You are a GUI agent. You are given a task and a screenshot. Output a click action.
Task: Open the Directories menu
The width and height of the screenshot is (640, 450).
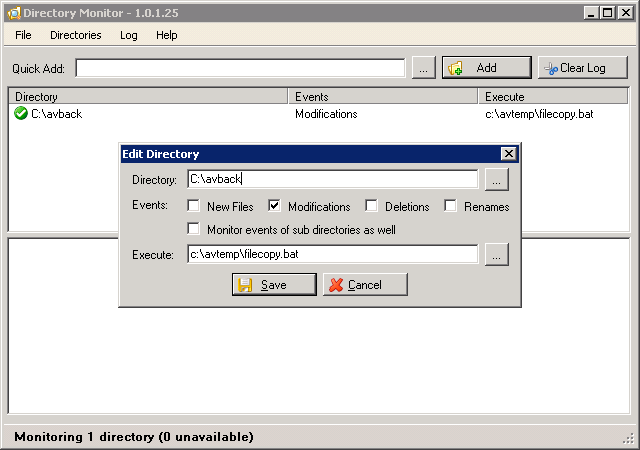click(76, 35)
